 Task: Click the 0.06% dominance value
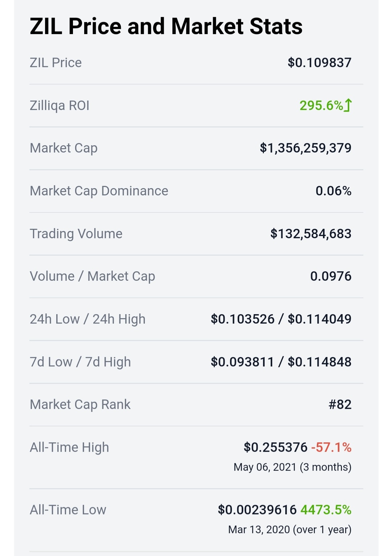click(x=334, y=191)
